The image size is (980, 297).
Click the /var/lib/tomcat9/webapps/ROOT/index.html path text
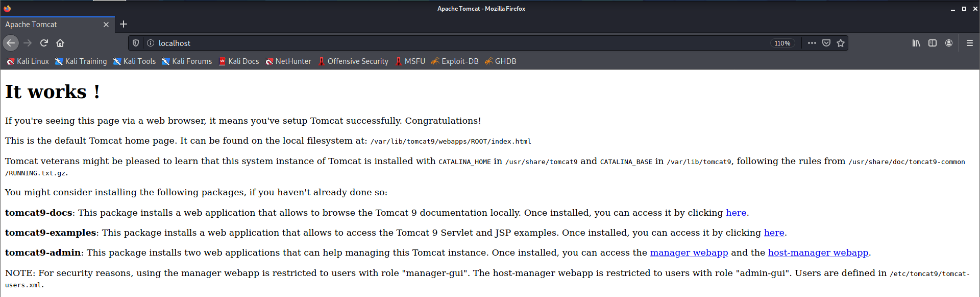click(x=451, y=141)
